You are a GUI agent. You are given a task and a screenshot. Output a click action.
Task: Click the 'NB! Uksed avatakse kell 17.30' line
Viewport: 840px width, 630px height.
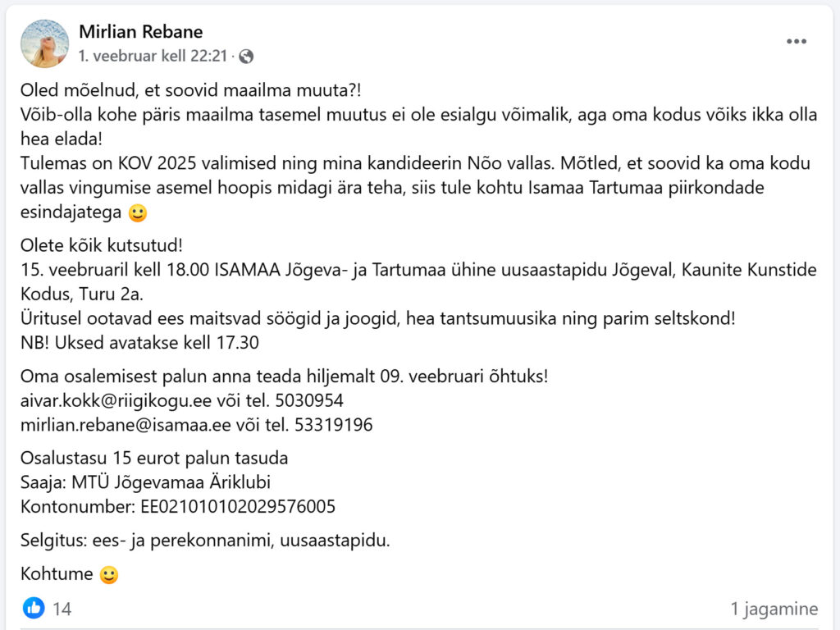[x=139, y=342]
